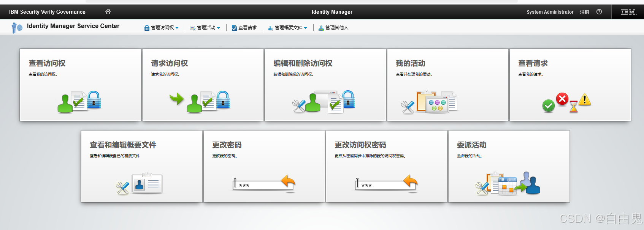Click the text 查看我的请求。
Image resolution: width=644 pixels, height=230 pixels.
tap(531, 74)
